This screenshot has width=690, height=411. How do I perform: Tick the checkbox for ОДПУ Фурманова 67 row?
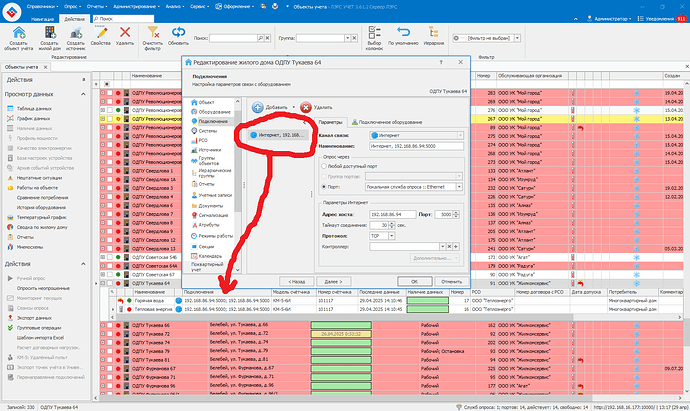110,368
